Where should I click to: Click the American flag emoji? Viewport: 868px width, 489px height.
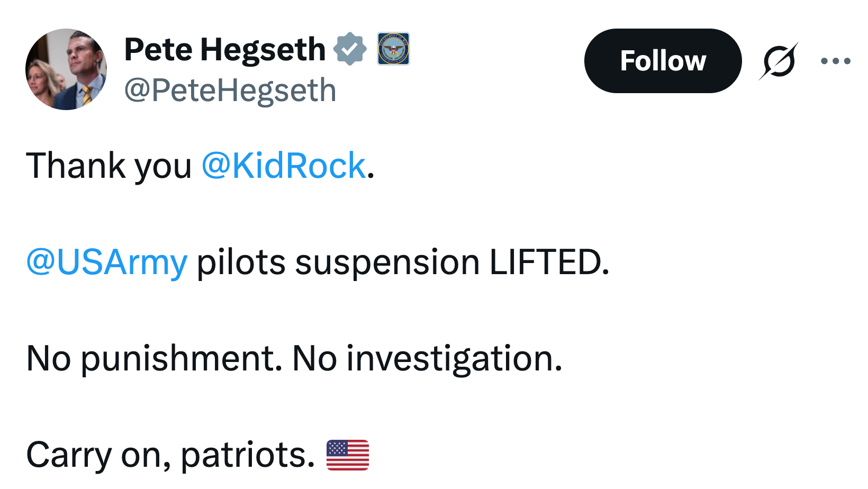pos(349,454)
